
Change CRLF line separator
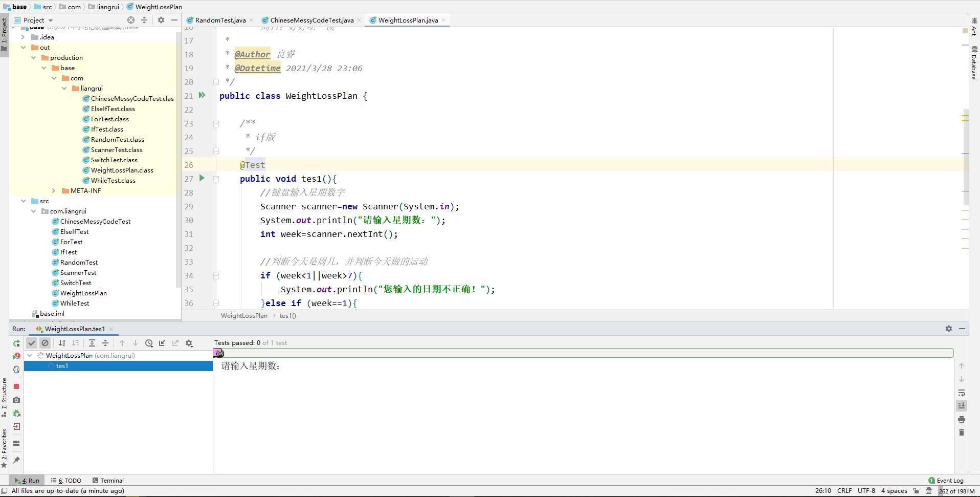click(x=844, y=491)
